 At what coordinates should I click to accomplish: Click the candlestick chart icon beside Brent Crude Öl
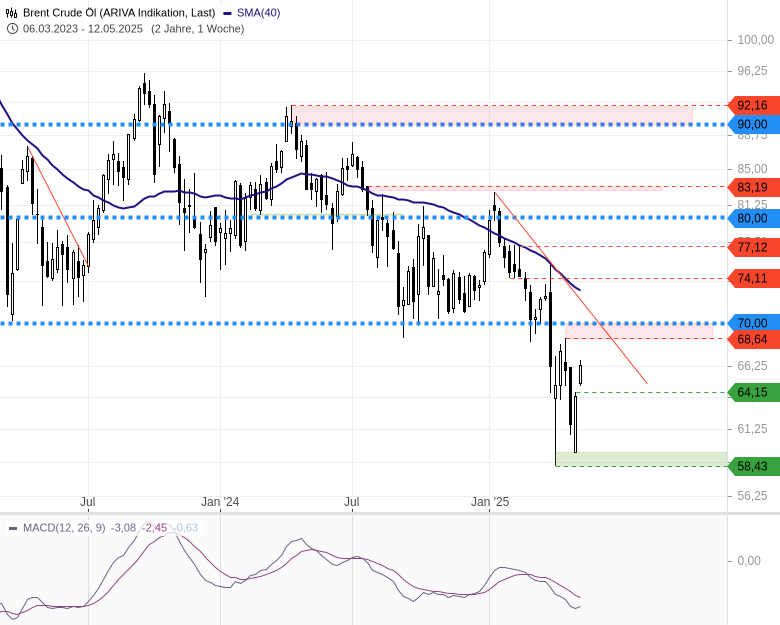11,13
